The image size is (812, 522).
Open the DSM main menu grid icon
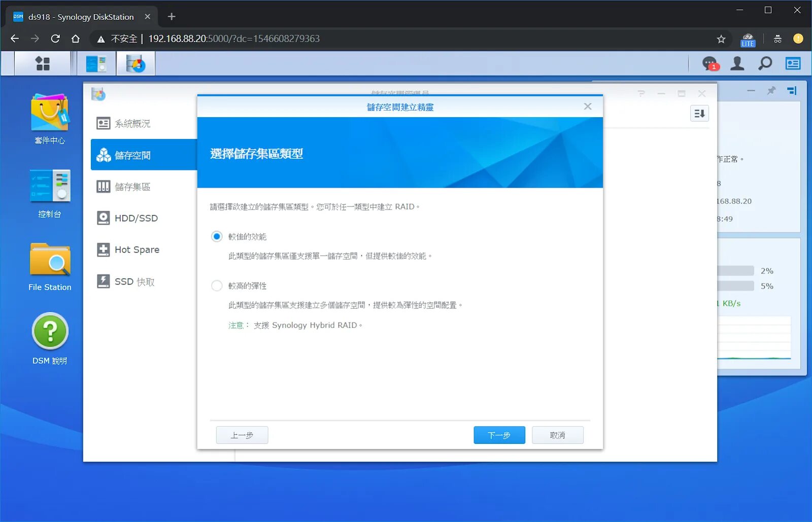pos(43,64)
